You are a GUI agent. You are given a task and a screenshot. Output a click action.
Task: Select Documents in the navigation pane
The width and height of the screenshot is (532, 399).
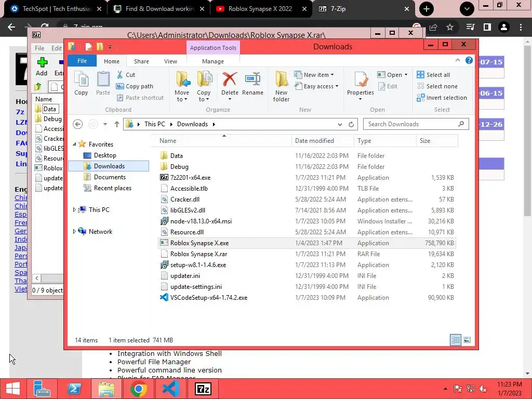coord(110,177)
